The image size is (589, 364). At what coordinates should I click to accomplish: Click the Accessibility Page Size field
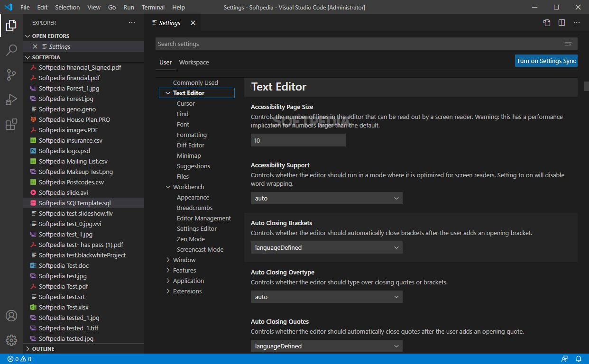(298, 140)
